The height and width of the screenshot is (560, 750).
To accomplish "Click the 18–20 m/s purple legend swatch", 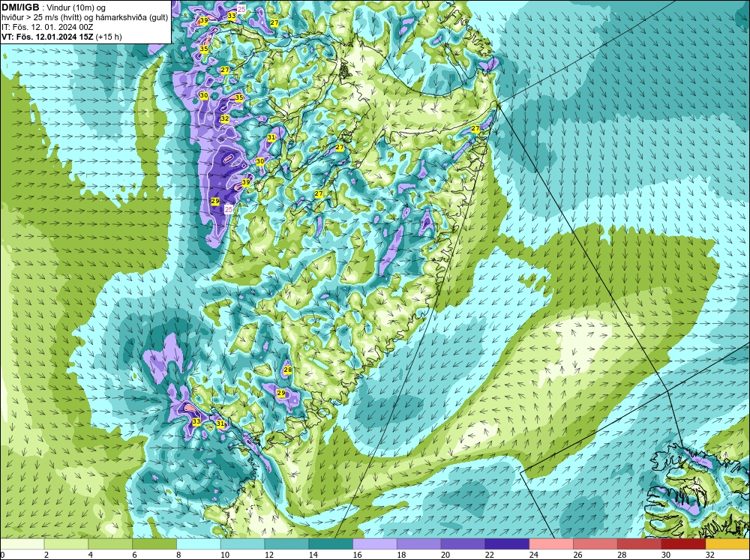I will 419,544.
